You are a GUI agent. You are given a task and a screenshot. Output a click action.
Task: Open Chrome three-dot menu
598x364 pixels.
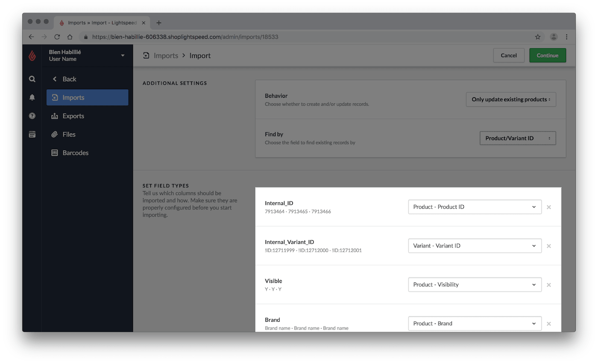click(567, 37)
